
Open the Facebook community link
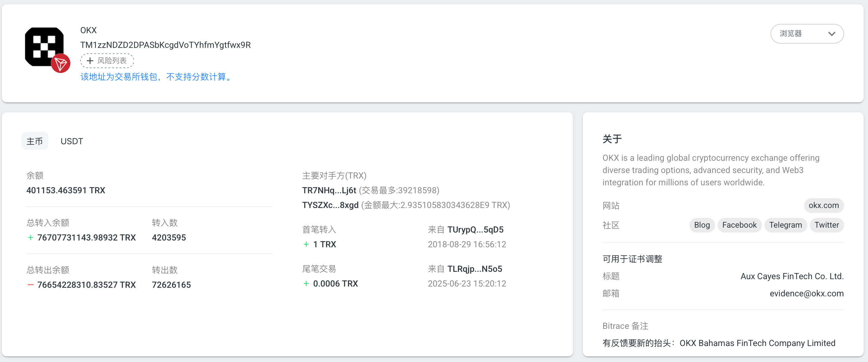(739, 225)
